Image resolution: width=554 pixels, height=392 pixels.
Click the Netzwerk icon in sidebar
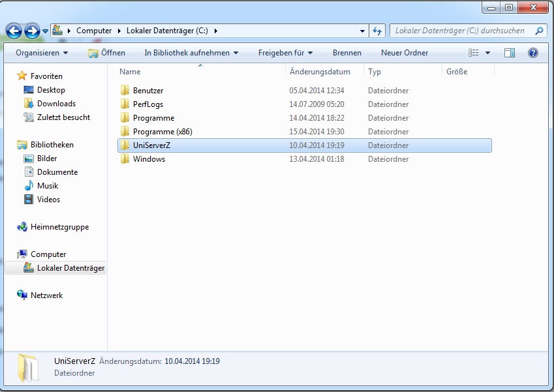point(22,295)
